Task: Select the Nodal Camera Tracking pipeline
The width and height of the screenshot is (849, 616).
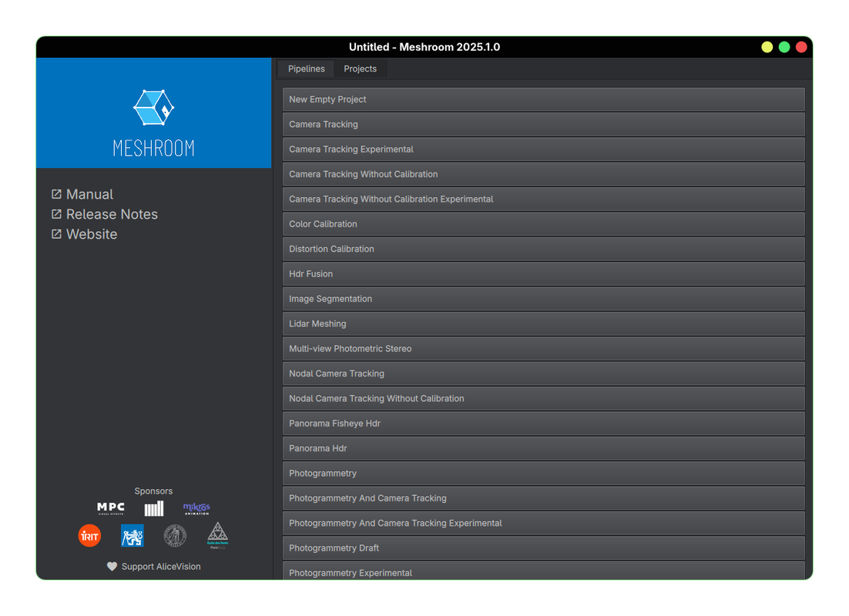Action: click(544, 373)
